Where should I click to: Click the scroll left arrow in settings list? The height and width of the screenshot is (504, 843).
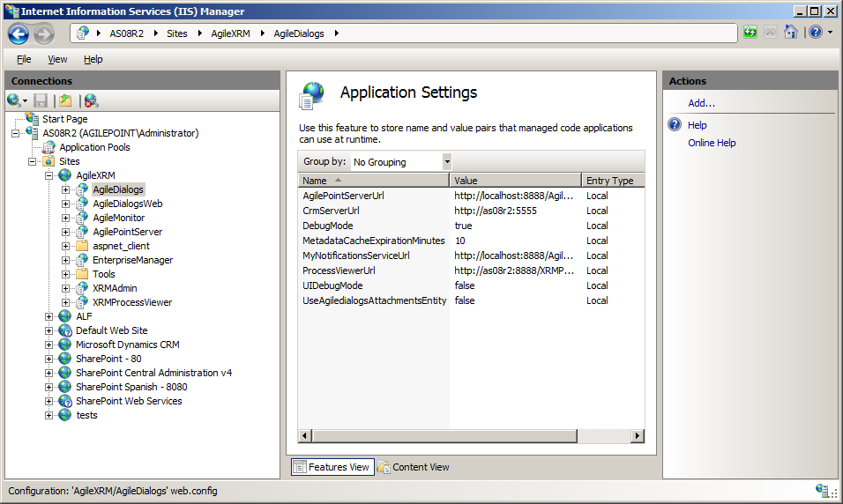305,436
